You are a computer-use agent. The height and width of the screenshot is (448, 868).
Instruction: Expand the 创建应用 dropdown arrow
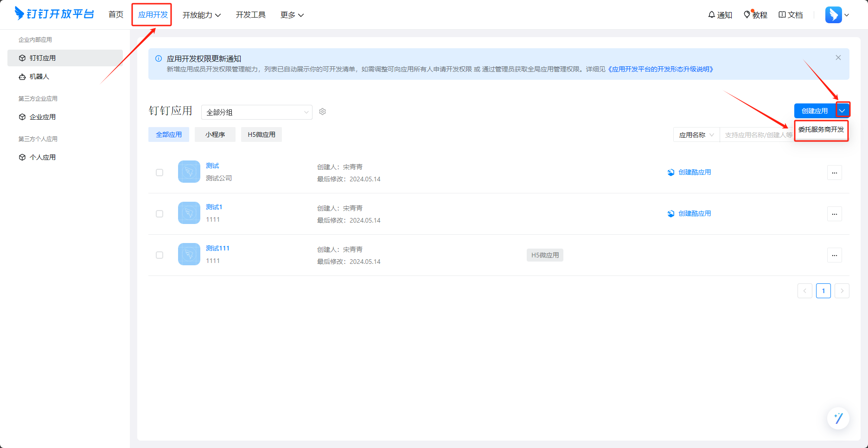[842, 110]
